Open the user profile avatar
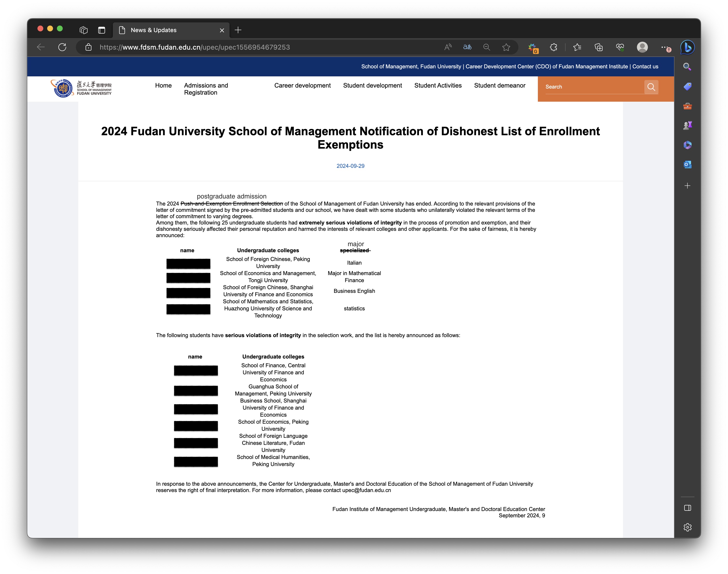The image size is (728, 574). tap(642, 47)
